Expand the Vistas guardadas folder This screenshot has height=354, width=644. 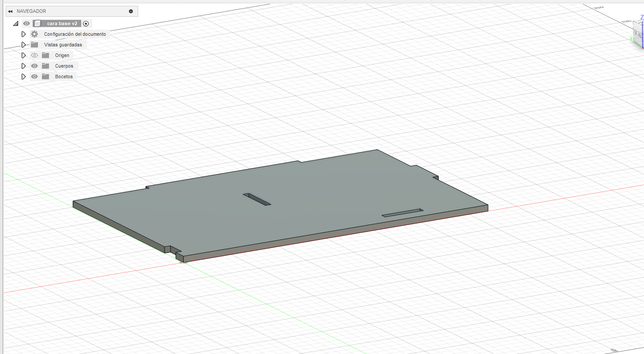(x=24, y=45)
